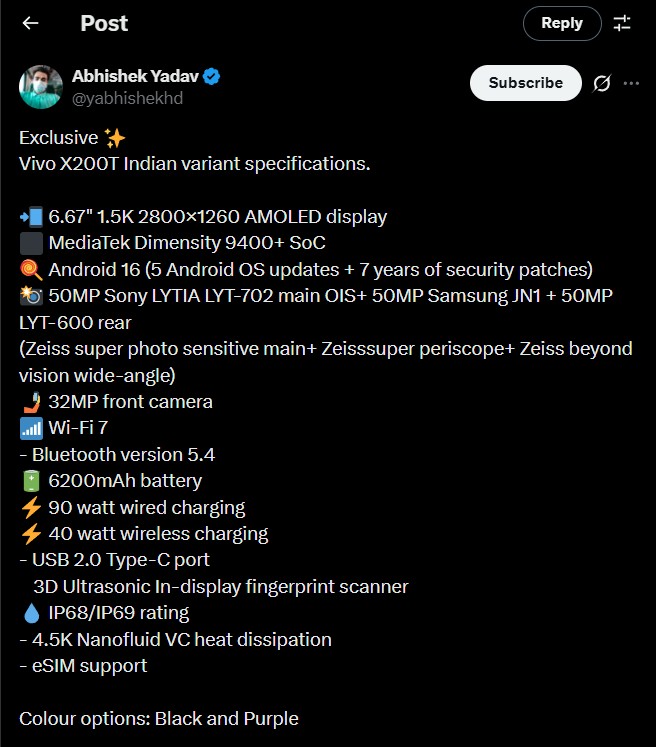Image resolution: width=656 pixels, height=747 pixels.
Task: Click the phone emoji beside AMOLED display
Action: coord(30,217)
